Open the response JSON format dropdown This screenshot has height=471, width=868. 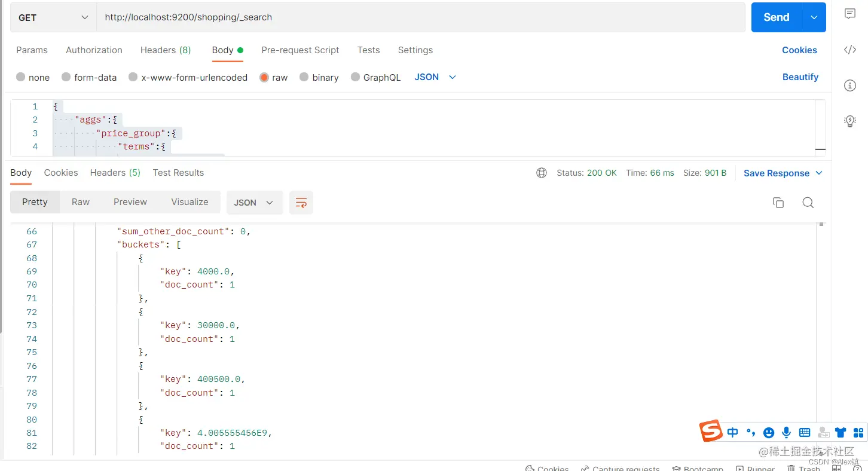coord(253,203)
